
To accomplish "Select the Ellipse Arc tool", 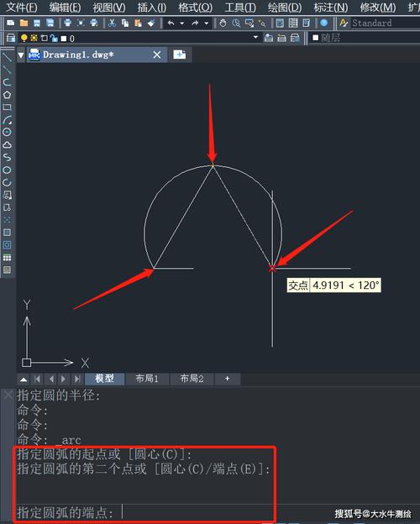I will click(7, 182).
